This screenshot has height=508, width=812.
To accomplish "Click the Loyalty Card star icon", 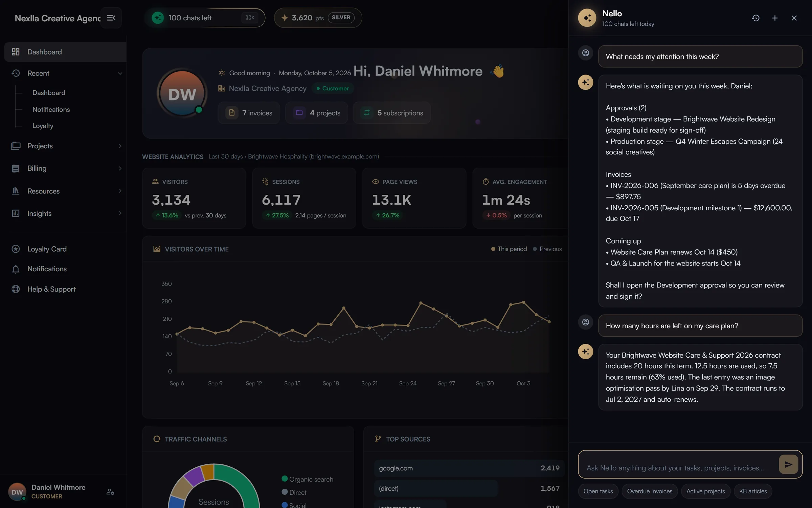I will click(x=16, y=249).
